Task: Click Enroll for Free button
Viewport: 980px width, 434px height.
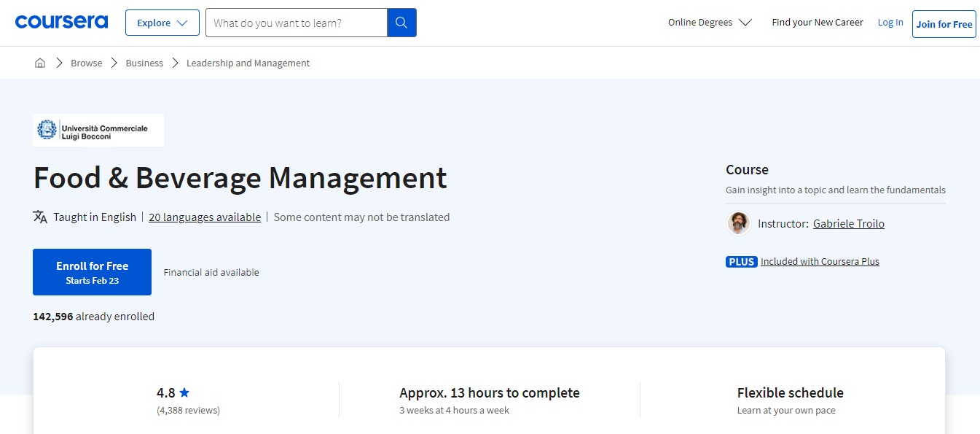Action: [92, 272]
